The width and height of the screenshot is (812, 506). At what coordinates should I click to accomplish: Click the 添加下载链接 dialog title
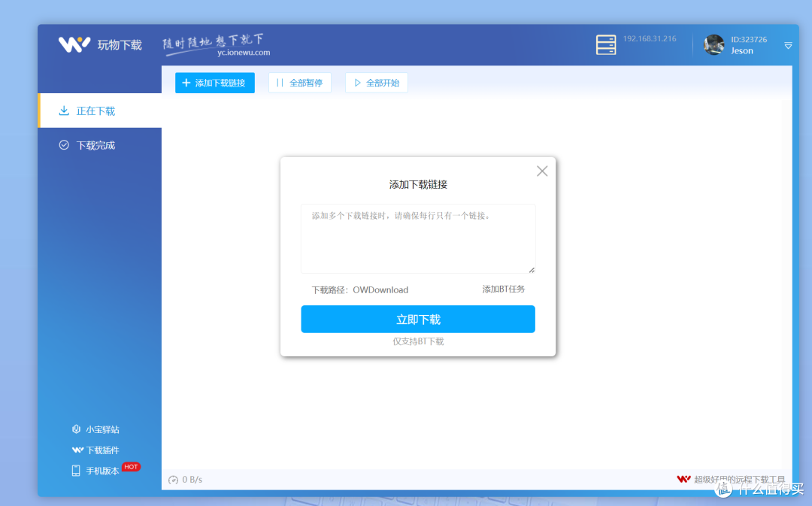tap(418, 184)
